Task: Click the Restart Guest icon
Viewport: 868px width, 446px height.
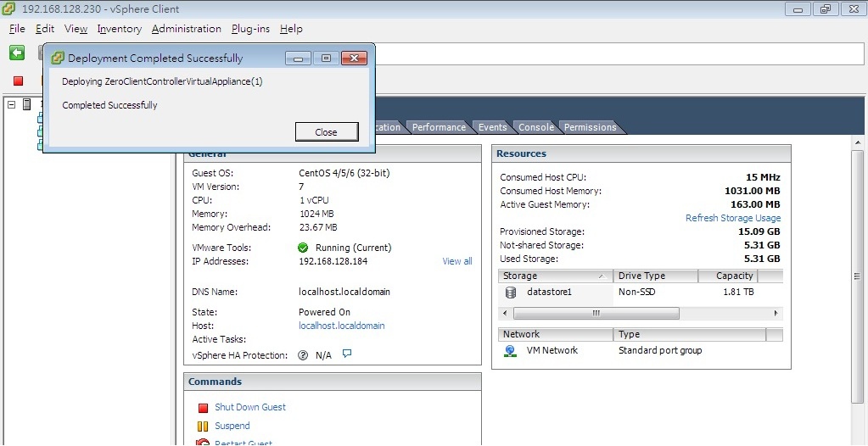Action: [x=203, y=443]
